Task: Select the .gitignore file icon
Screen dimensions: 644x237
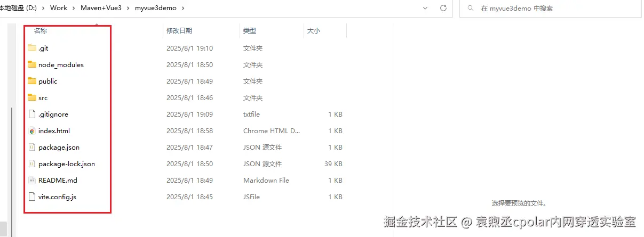Action: click(32, 115)
